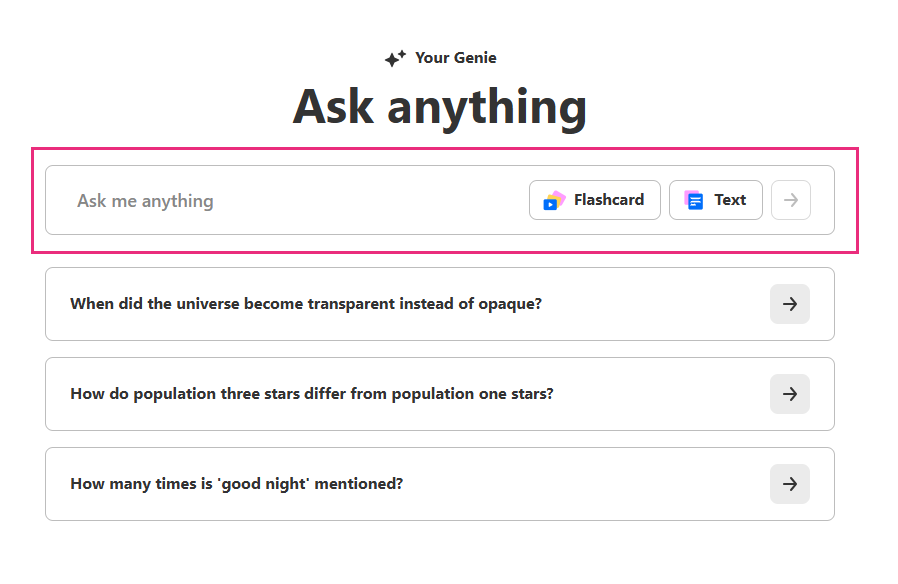This screenshot has height=584, width=898.
Task: Click the word 'Flashcard' on its button
Action: 608,200
